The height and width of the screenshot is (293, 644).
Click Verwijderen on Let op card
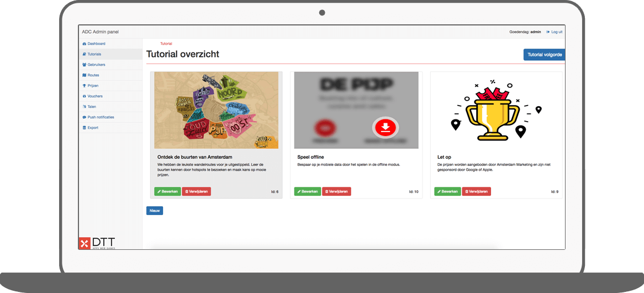pos(477,191)
